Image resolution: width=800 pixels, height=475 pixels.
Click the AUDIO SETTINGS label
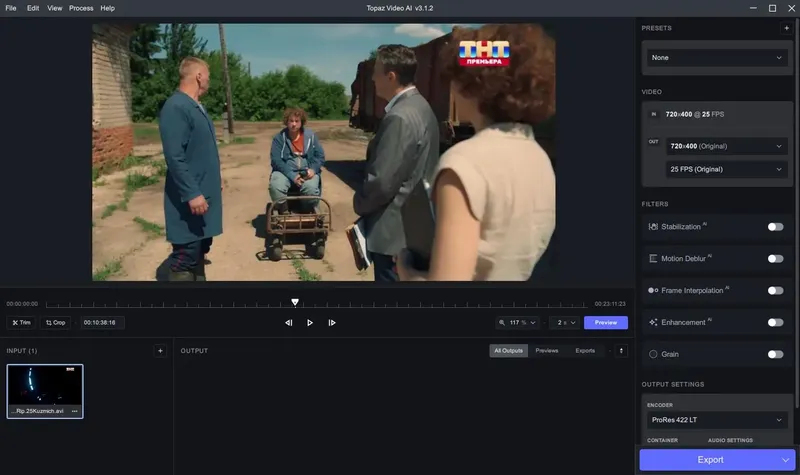coord(730,440)
